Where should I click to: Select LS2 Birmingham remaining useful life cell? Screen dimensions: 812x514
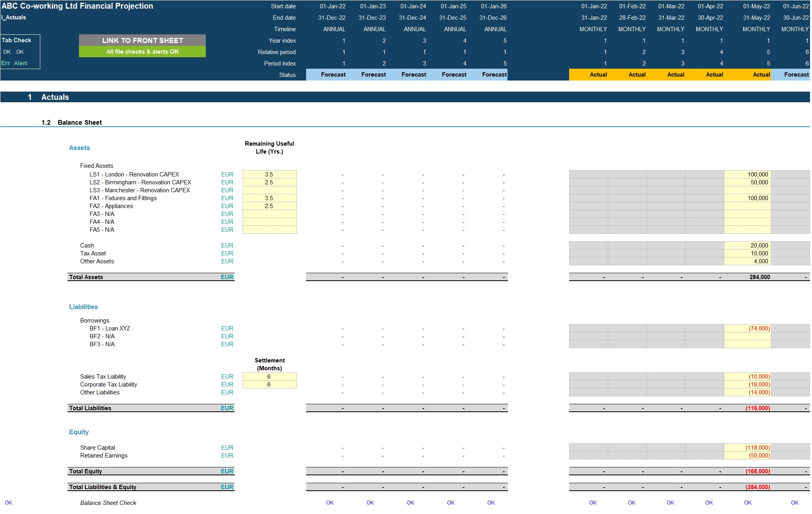pyautogui.click(x=269, y=182)
